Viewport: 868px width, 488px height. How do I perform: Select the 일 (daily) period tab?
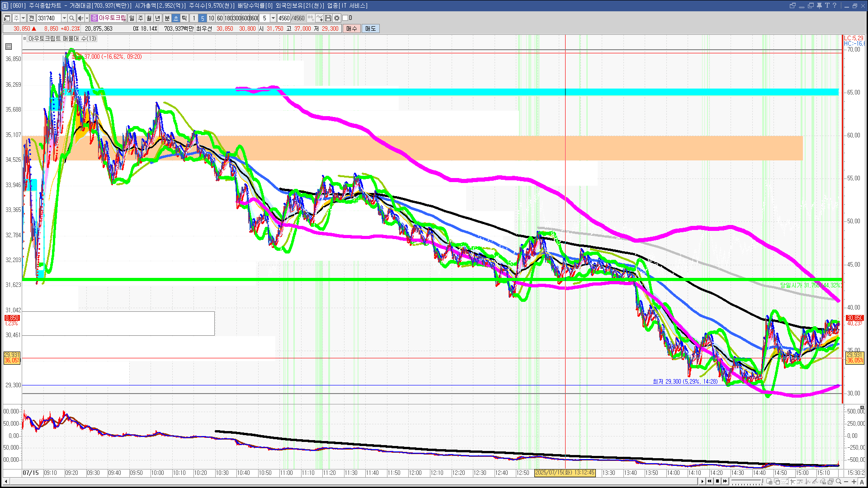tap(132, 18)
